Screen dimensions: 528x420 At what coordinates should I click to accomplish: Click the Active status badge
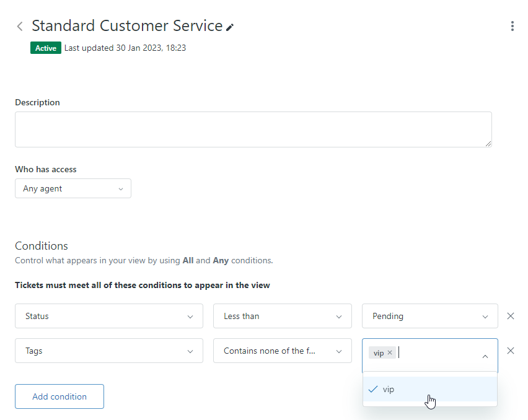tap(45, 47)
